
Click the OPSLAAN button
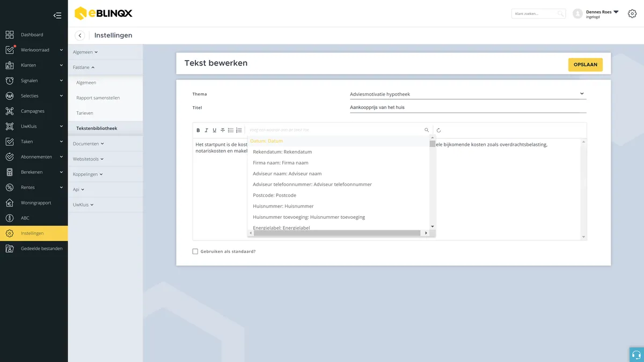586,64
